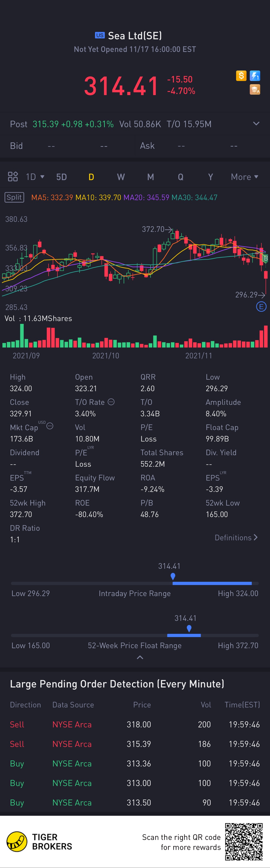Tap the QR code image
This screenshot has height=868, width=270.
point(244,841)
